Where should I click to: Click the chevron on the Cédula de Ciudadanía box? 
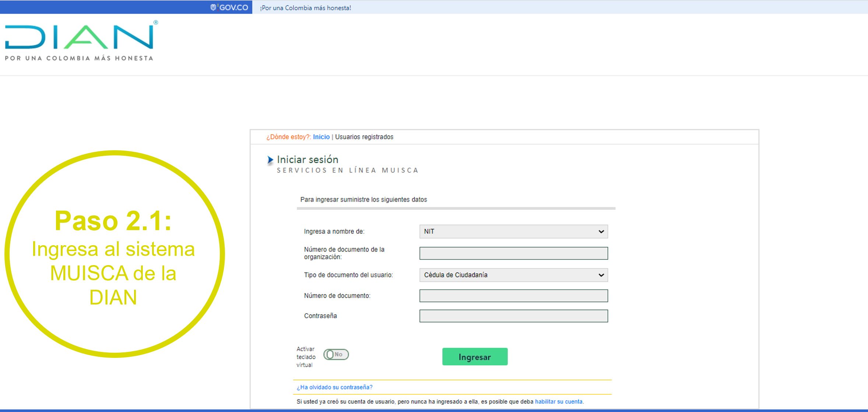(601, 275)
